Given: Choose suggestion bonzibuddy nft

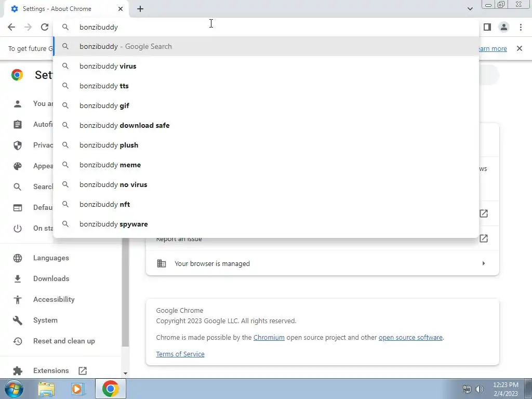Looking at the screenshot, I should pos(266,204).
